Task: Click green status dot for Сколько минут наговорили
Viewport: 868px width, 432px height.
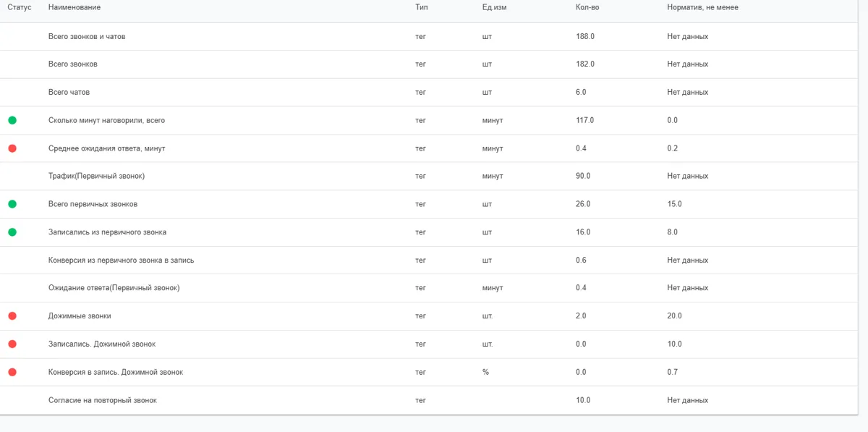Action: click(12, 120)
